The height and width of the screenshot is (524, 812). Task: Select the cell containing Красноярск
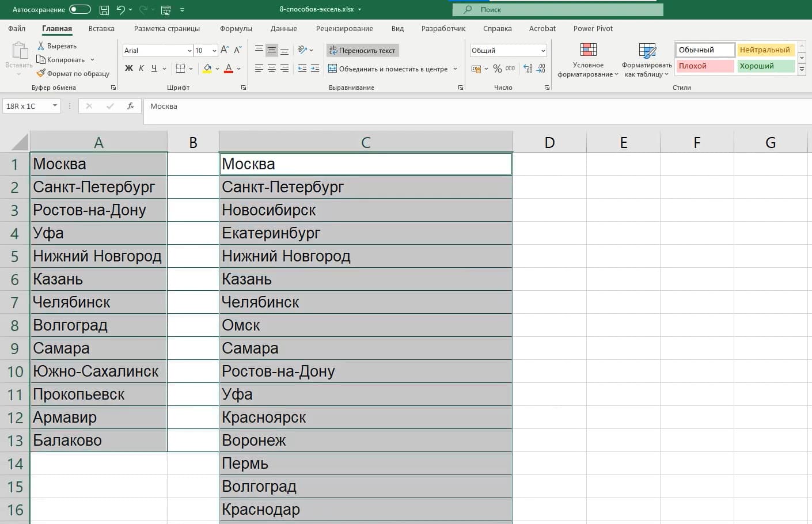366,417
